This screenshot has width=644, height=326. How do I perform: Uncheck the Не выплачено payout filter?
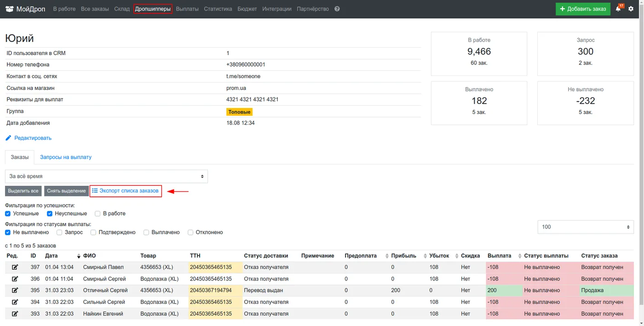click(x=8, y=232)
